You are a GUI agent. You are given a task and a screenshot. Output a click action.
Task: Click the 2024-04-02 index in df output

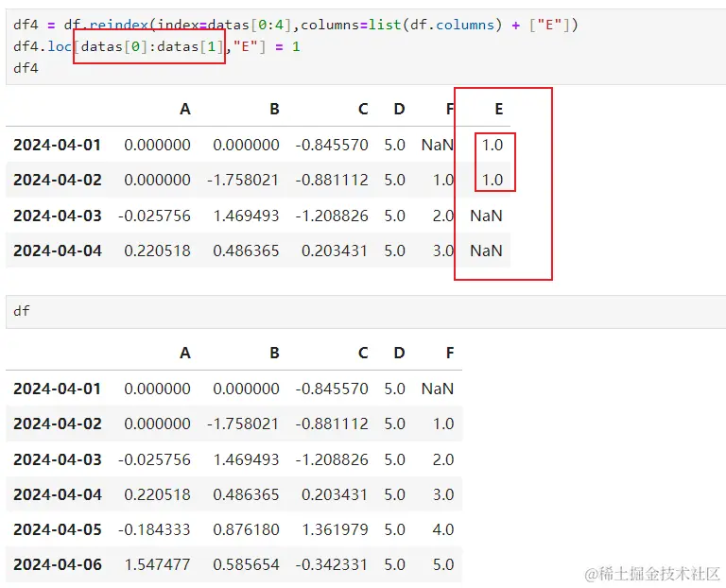58,424
